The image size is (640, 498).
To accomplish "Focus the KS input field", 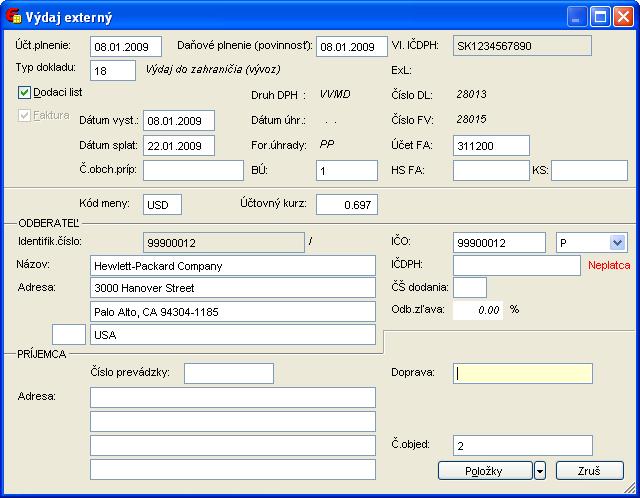I will pyautogui.click(x=589, y=170).
